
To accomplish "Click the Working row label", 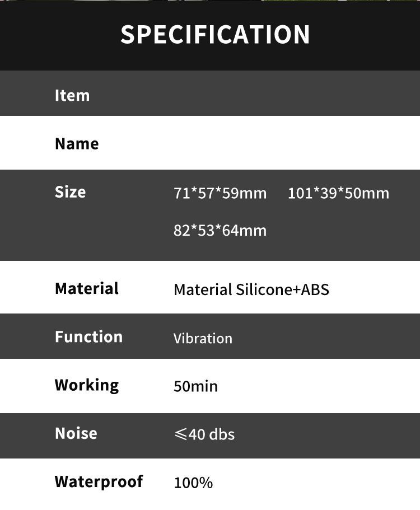I will click(x=87, y=385).
